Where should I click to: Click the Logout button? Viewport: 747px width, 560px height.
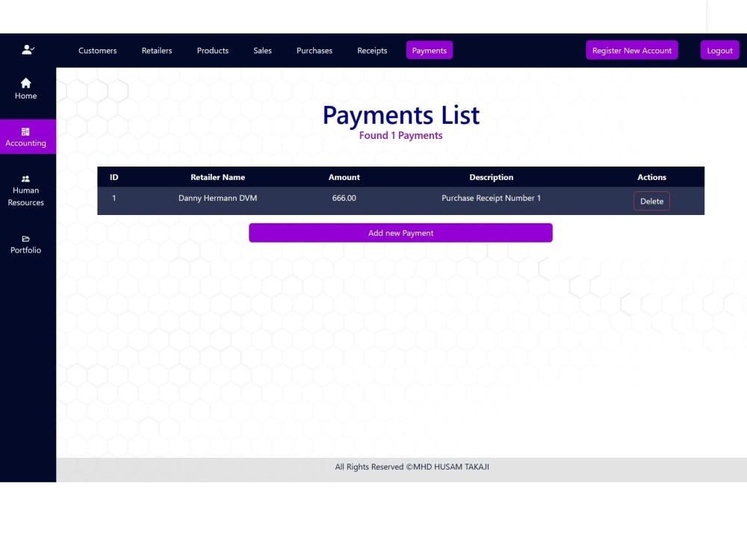719,50
